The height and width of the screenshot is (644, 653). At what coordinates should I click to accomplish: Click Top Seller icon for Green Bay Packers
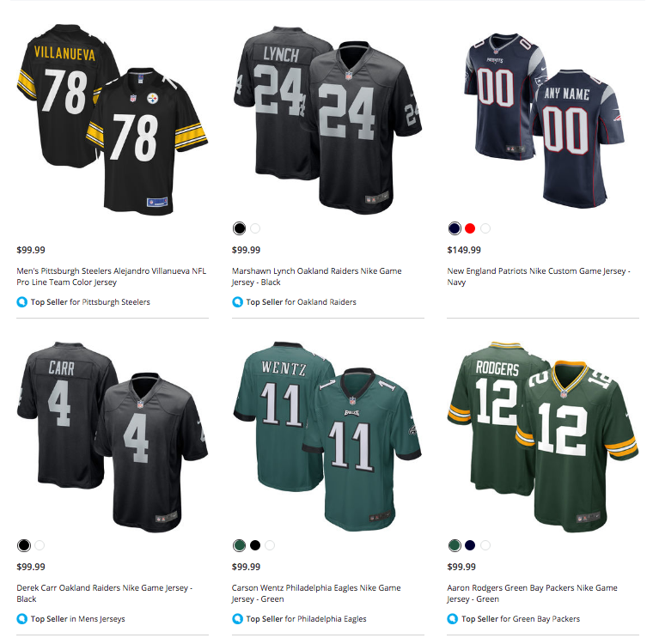(x=452, y=618)
